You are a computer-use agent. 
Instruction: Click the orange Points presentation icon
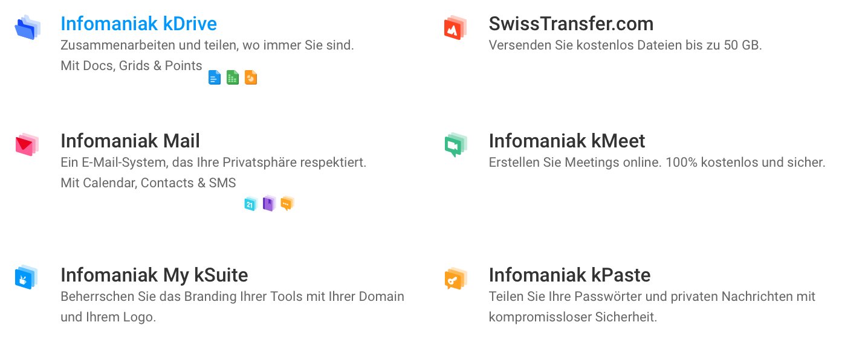point(251,77)
